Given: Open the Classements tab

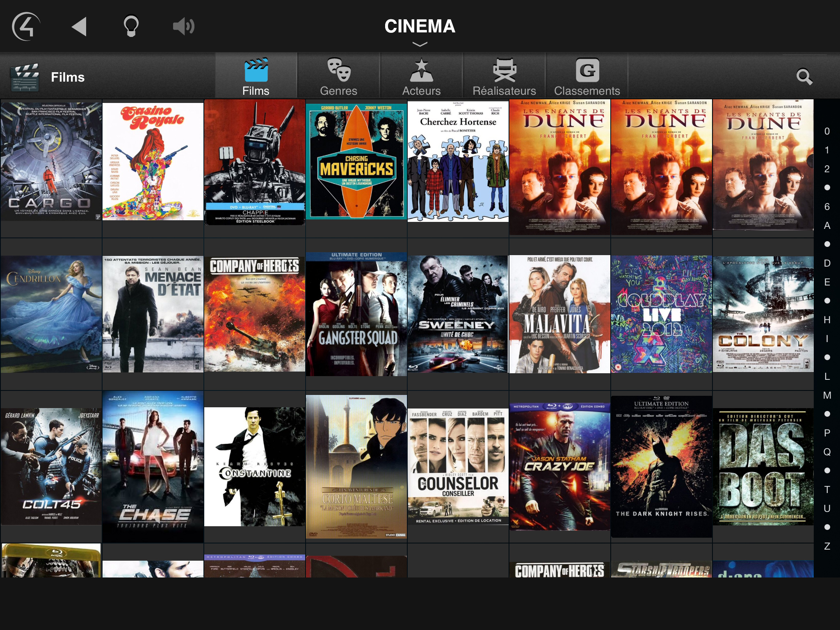Looking at the screenshot, I should (587, 76).
